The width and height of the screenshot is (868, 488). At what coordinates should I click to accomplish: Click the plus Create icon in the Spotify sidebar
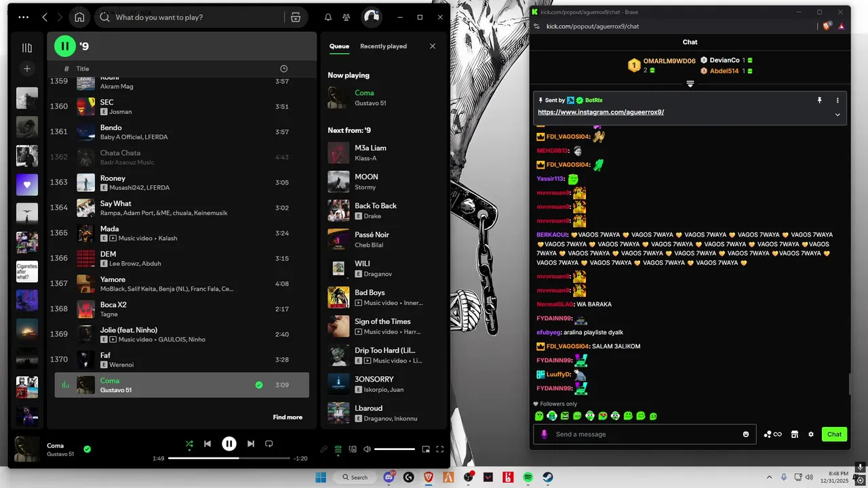(x=27, y=68)
